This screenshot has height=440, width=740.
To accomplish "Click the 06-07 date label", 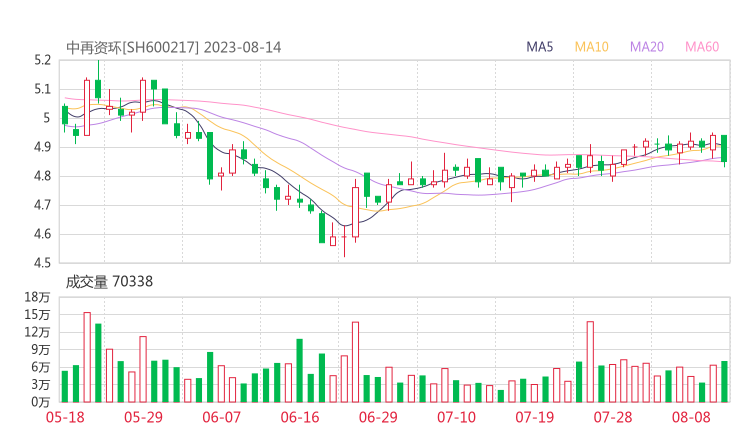I will (x=221, y=417).
